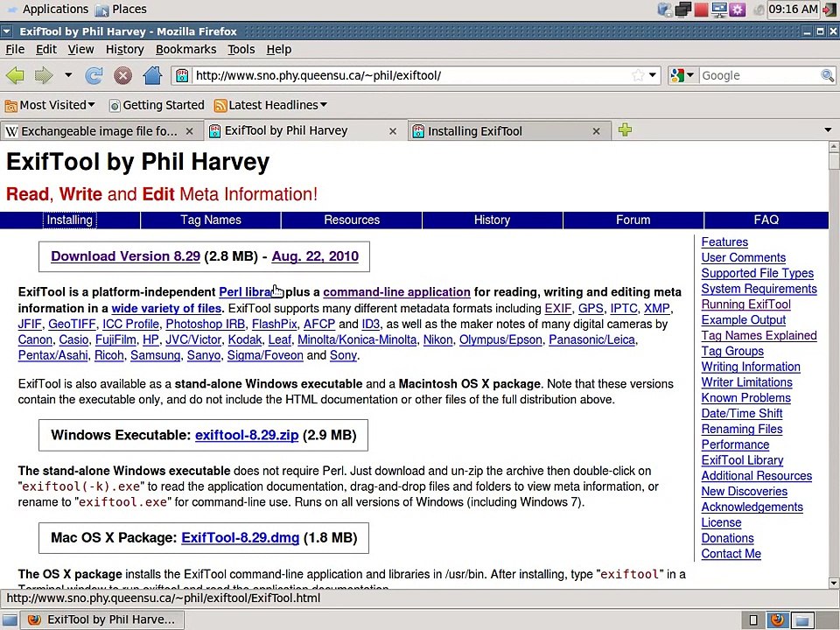The image size is (840, 630).
Task: Click the Forward arrow button
Action: point(44,75)
